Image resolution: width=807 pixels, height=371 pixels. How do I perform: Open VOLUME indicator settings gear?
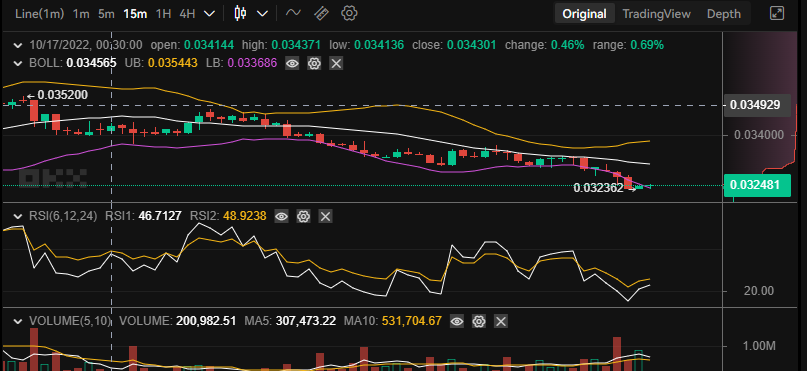(479, 322)
